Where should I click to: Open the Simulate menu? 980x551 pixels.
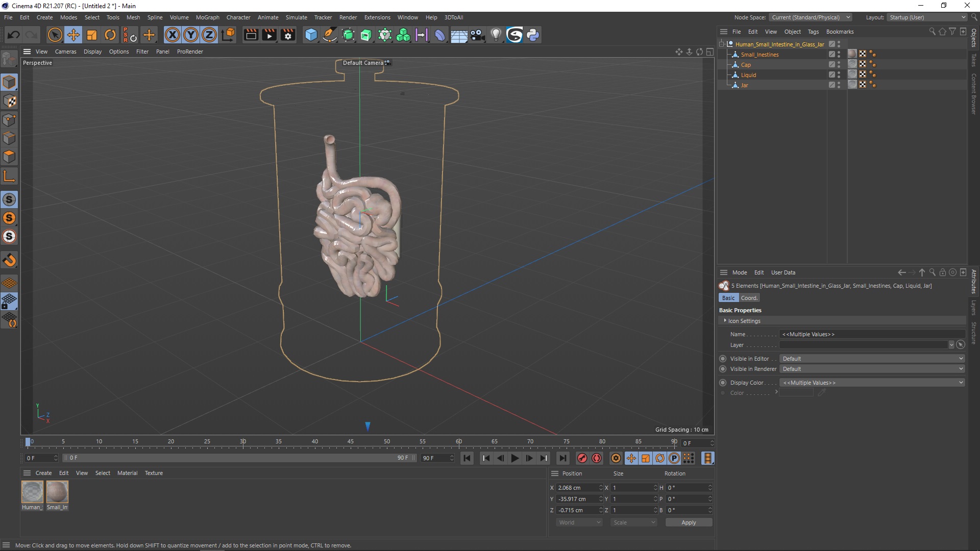[296, 17]
